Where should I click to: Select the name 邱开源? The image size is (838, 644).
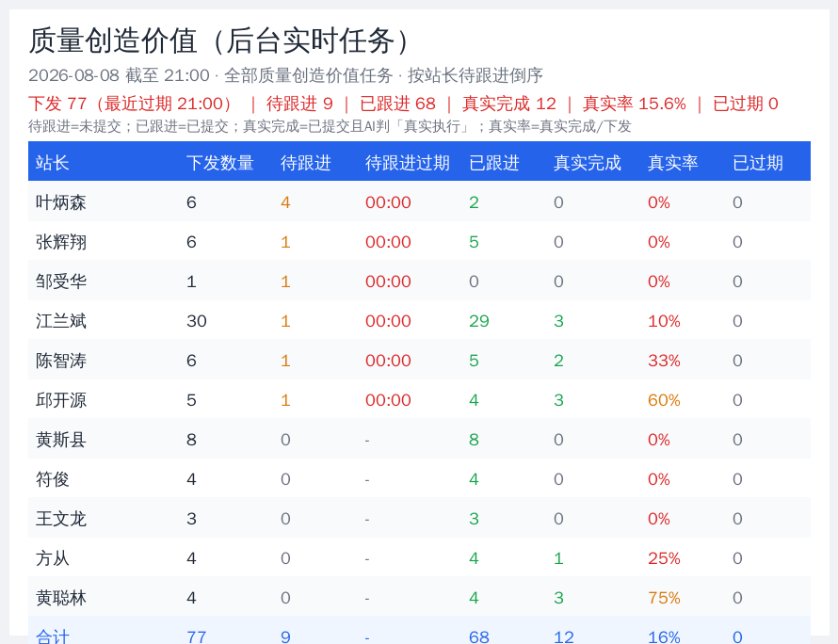61,400
